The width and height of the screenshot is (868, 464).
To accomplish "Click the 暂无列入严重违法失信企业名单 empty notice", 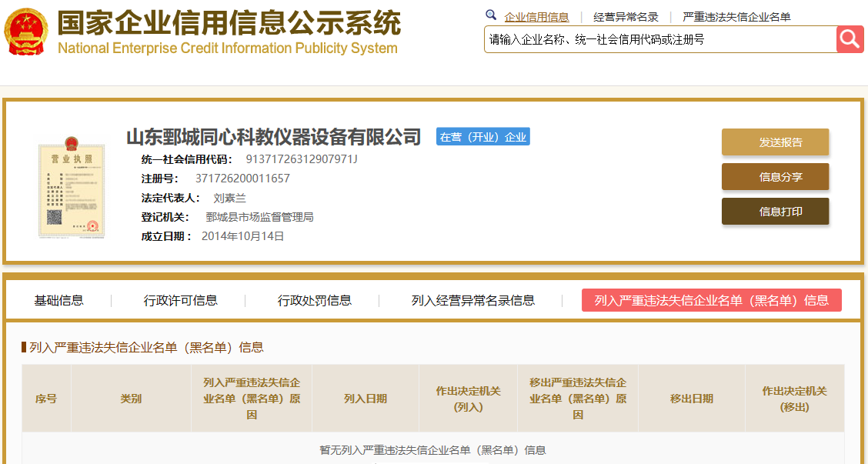I will [x=433, y=450].
